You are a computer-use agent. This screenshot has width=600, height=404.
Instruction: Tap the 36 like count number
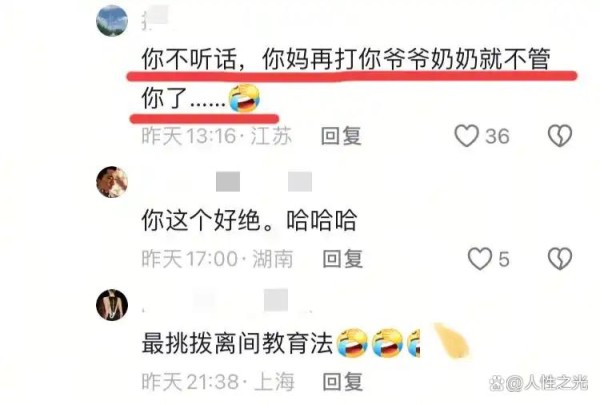pyautogui.click(x=497, y=136)
